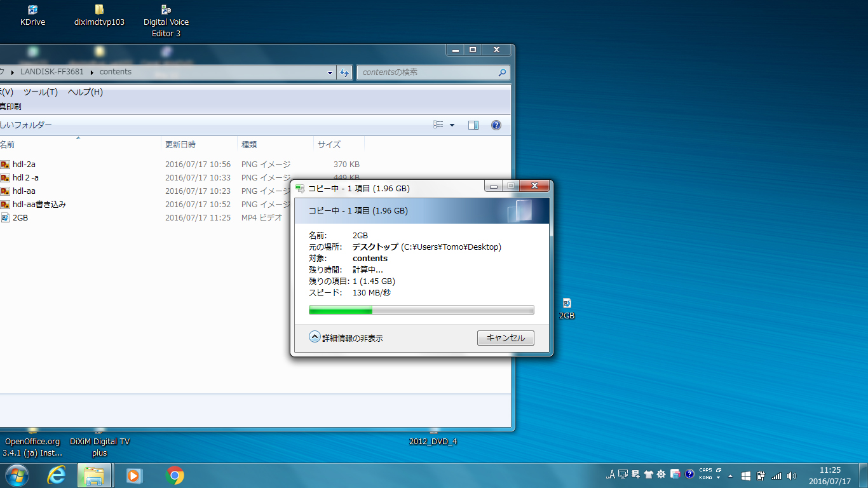868x488 pixels.
Task: Select Digital Voice Editor 3 desktop icon
Action: pyautogui.click(x=166, y=21)
